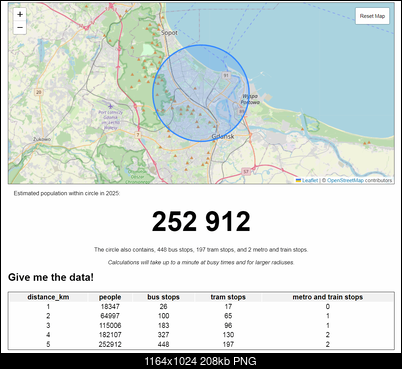402x369 pixels.
Task: Click the Gdańsk city label on map
Action: pyautogui.click(x=223, y=136)
